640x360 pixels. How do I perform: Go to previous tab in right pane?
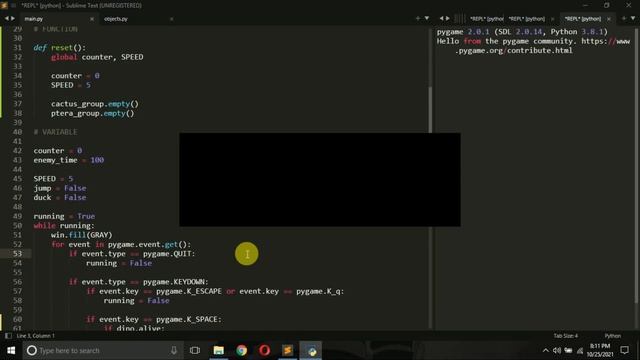point(441,18)
